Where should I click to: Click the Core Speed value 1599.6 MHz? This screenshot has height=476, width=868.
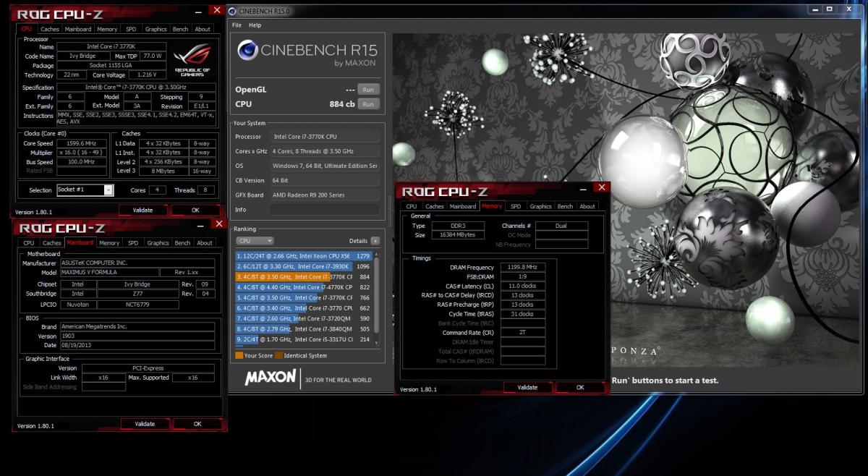point(82,143)
